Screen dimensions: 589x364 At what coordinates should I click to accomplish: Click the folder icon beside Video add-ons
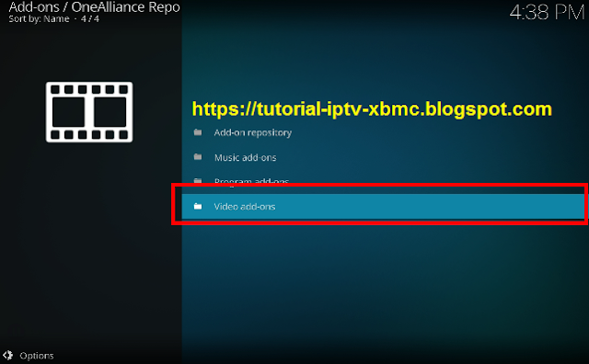coord(198,206)
